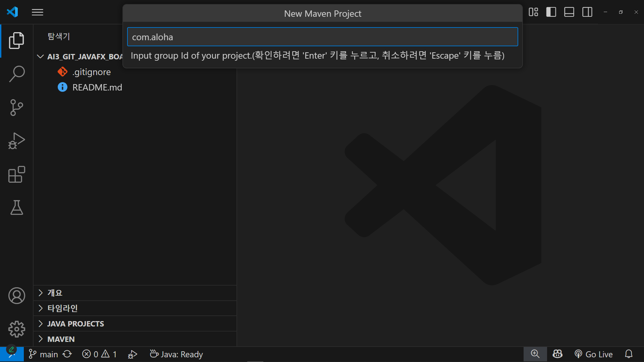Minimize the VS Code window

click(x=605, y=12)
